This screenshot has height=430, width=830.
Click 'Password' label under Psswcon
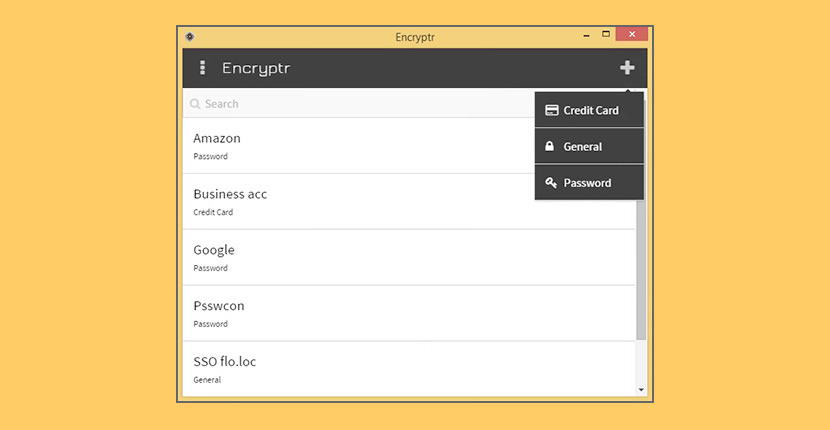(x=211, y=324)
